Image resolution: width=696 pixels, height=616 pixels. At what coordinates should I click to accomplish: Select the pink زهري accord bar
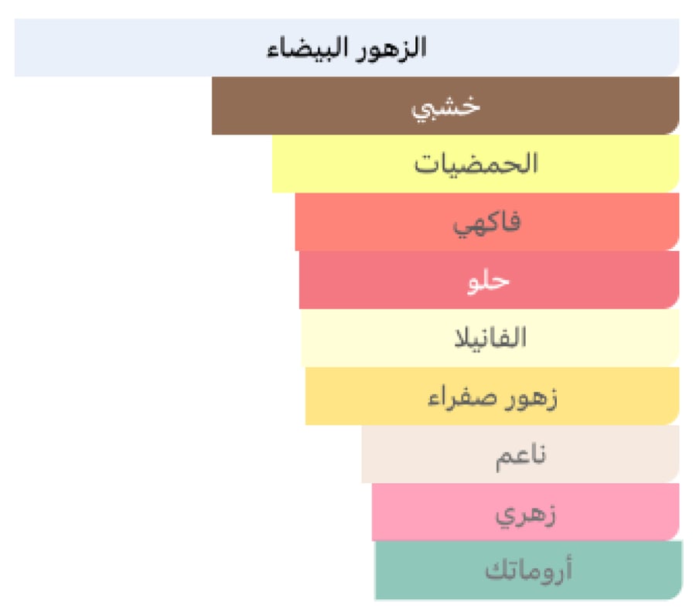tap(526, 512)
